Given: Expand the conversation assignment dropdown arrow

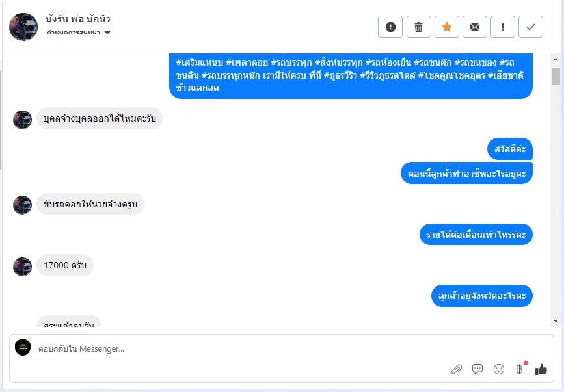Looking at the screenshot, I should (107, 33).
